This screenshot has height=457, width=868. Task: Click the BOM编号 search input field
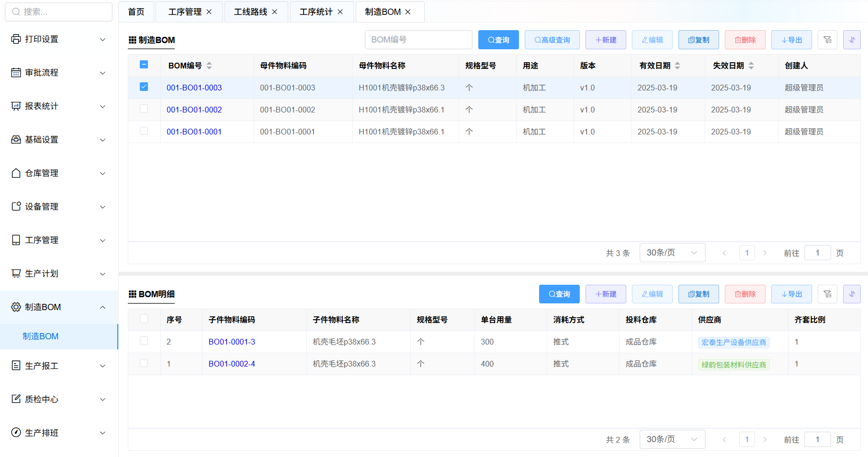click(418, 40)
